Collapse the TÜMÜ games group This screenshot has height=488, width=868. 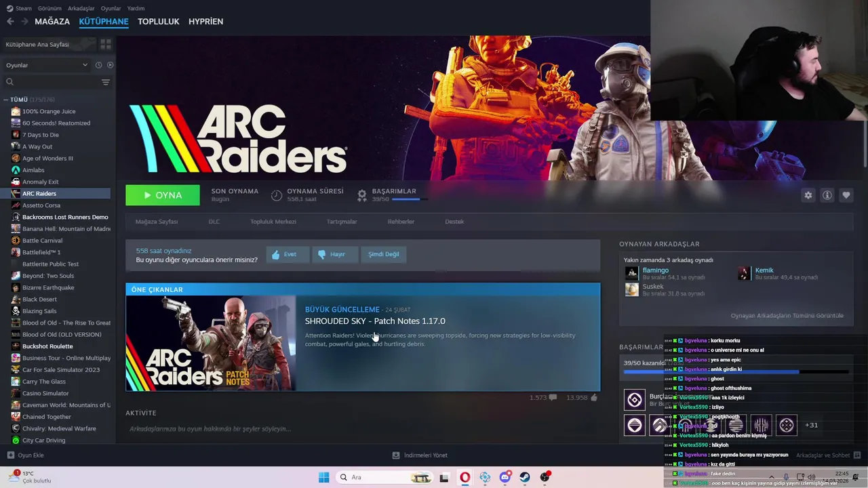pyautogui.click(x=5, y=100)
